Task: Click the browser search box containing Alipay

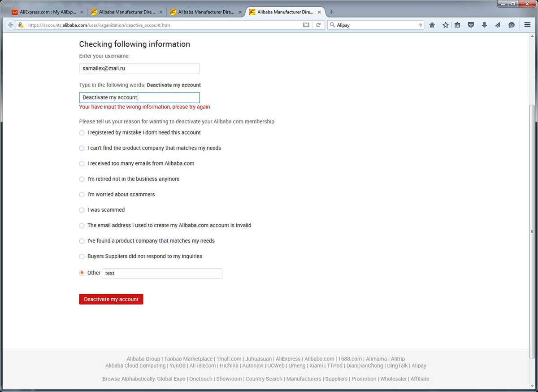Action: (376, 25)
